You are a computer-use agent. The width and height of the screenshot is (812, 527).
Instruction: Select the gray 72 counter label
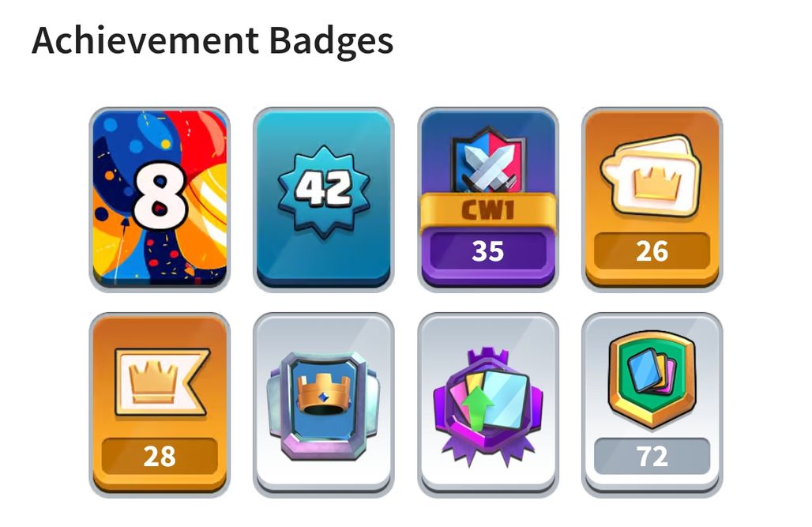(x=652, y=457)
